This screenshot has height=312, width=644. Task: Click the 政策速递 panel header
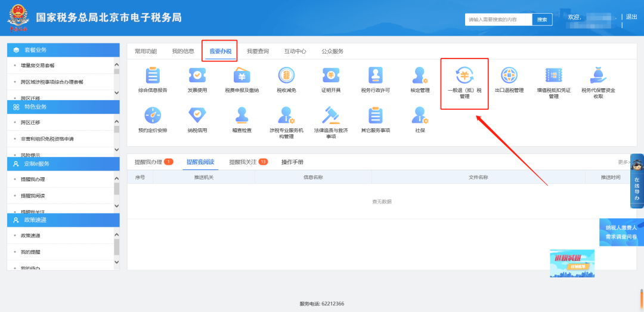(x=63, y=220)
